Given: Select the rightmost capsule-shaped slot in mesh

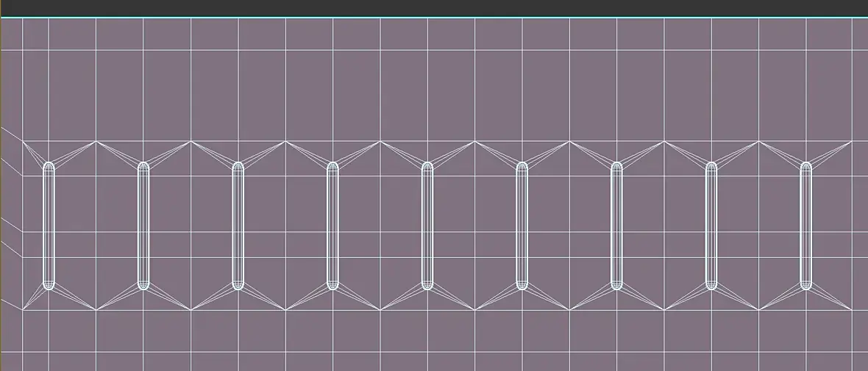Looking at the screenshot, I should click(x=806, y=226).
